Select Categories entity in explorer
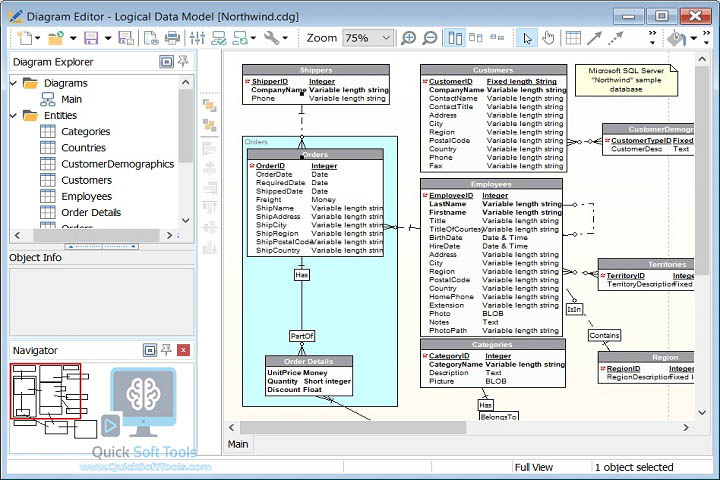 click(x=85, y=131)
